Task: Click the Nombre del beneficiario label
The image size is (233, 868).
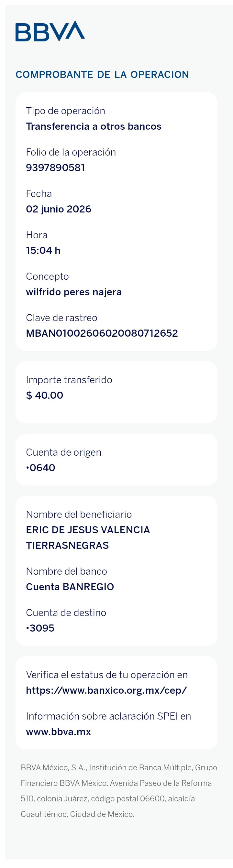Action: tap(79, 514)
